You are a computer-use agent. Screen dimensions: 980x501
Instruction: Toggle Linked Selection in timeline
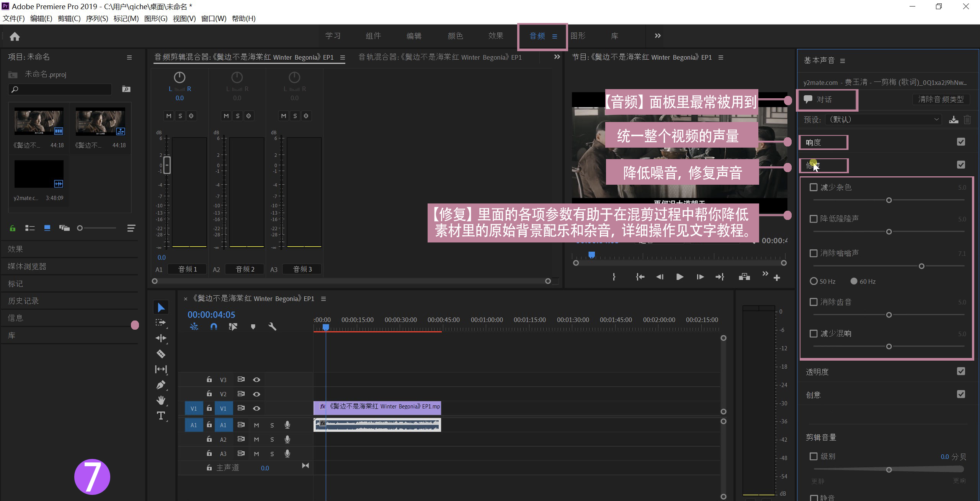[x=233, y=327]
